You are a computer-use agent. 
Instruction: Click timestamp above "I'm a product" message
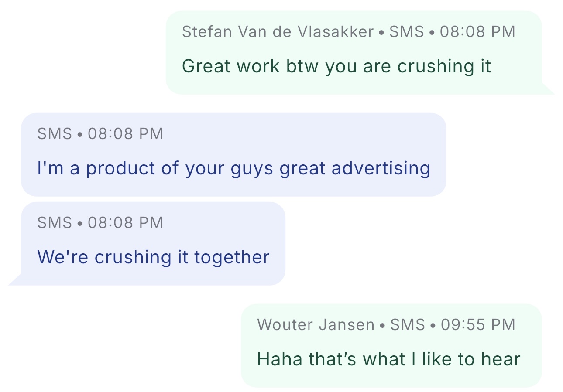[125, 134]
